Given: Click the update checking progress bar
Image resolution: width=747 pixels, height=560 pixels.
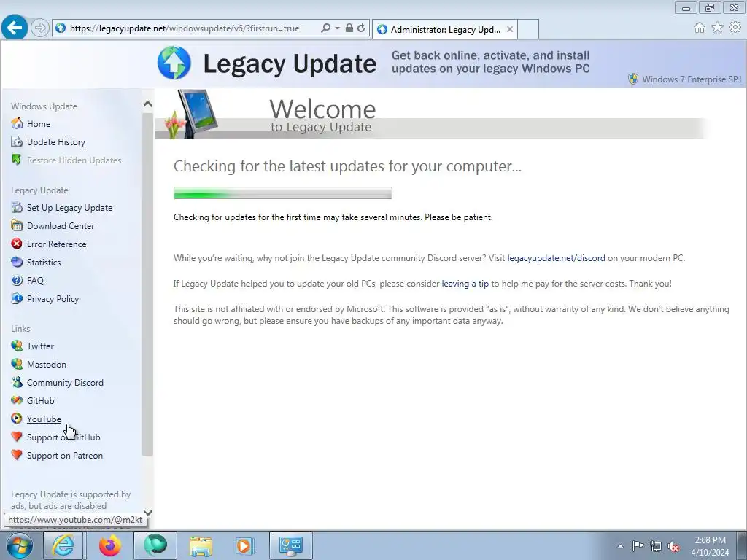Looking at the screenshot, I should click(282, 192).
